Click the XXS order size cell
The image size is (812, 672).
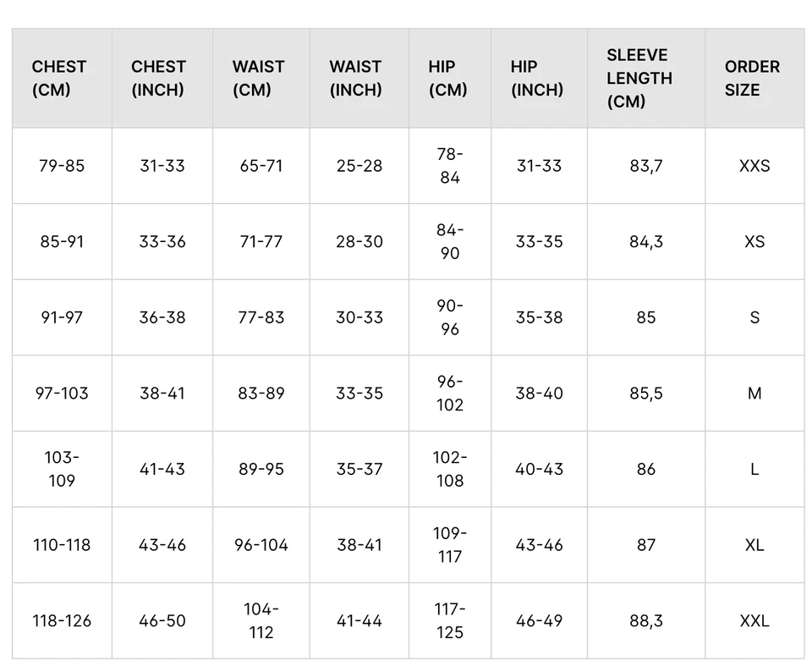coord(754,166)
